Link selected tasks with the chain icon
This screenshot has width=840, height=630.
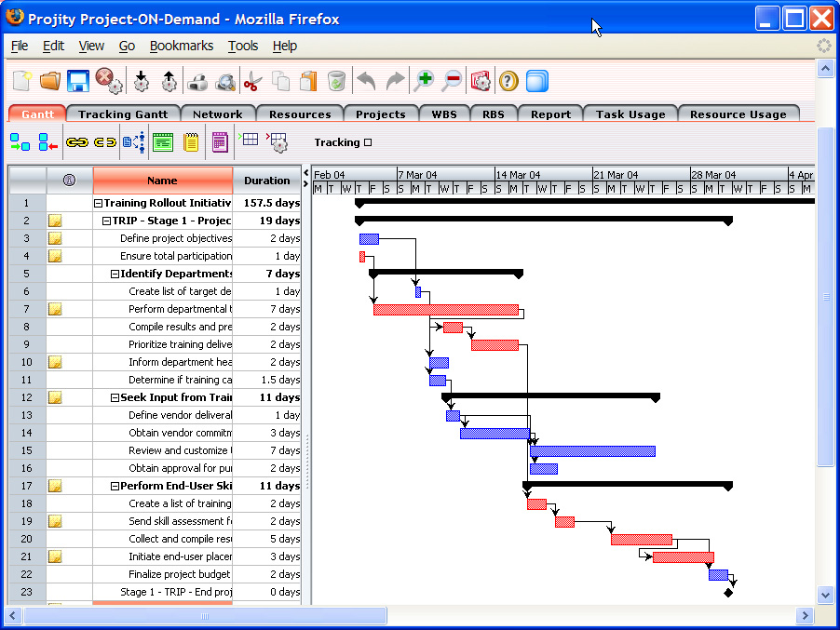pos(77,142)
